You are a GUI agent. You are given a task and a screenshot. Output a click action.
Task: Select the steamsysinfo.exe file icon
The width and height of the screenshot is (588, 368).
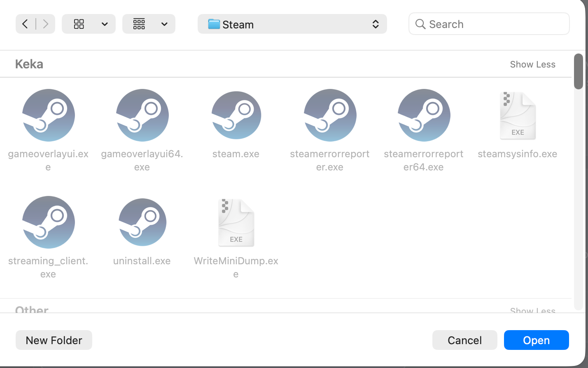pyautogui.click(x=518, y=116)
